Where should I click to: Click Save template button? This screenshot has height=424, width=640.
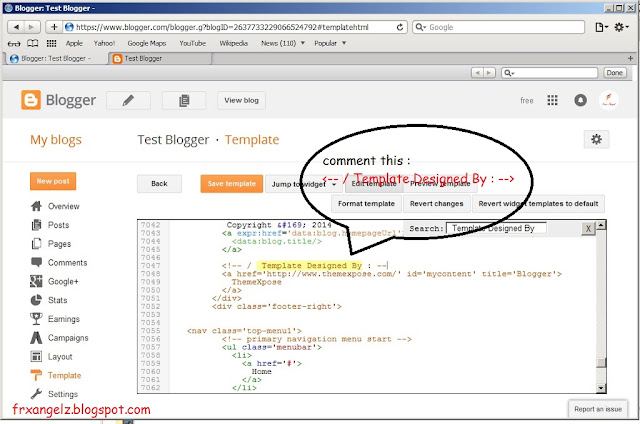(x=231, y=184)
